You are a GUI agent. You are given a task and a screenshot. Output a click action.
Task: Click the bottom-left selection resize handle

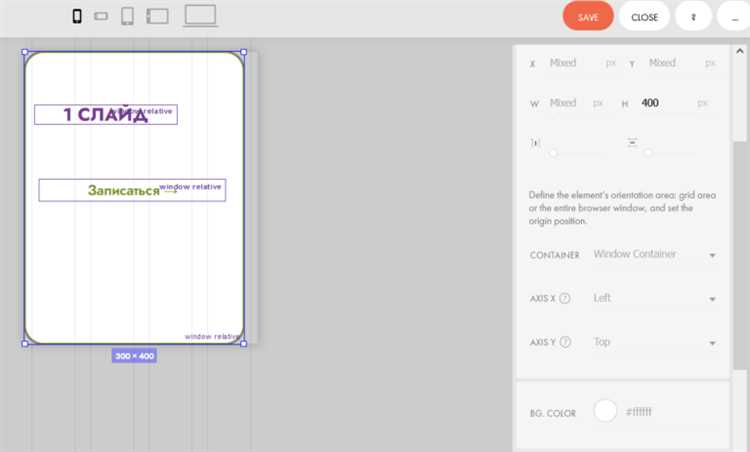[25, 343]
